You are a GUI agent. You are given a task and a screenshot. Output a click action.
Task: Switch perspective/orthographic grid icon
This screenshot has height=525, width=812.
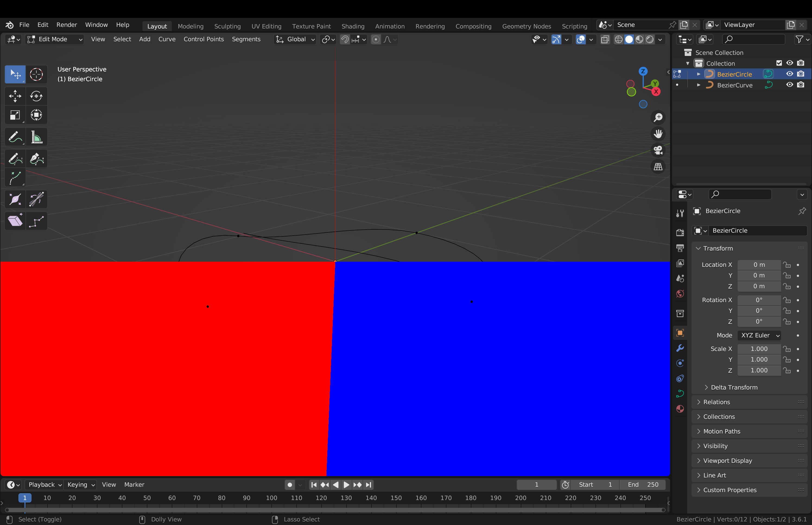tap(658, 167)
